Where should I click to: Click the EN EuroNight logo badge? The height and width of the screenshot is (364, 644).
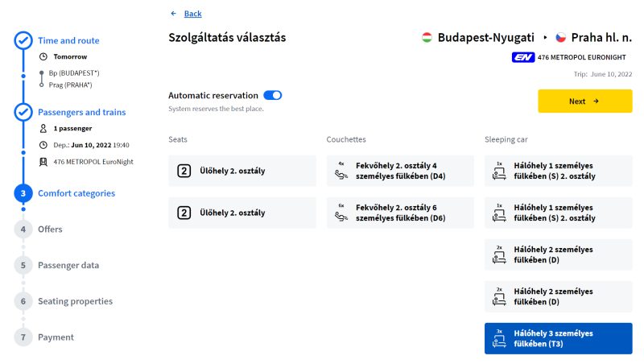pos(522,57)
